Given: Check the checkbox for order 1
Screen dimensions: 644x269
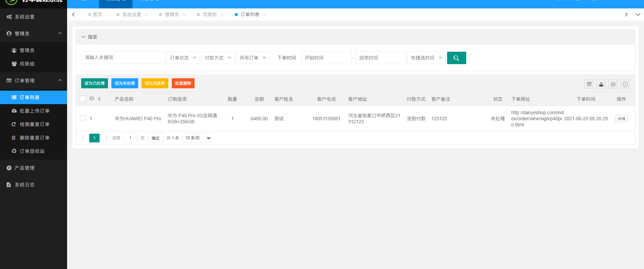Looking at the screenshot, I should (x=83, y=118).
